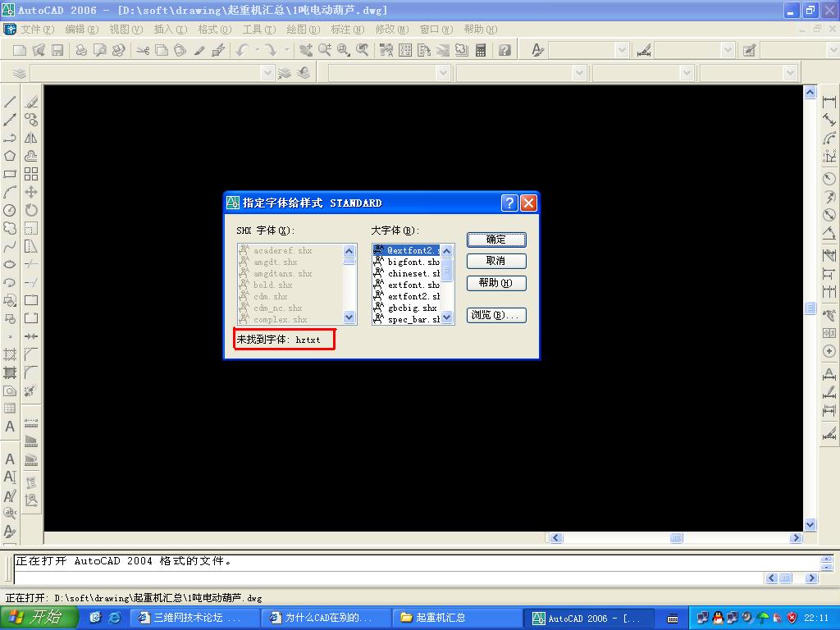
Task: Open the 标注(N) menu
Action: [347, 30]
